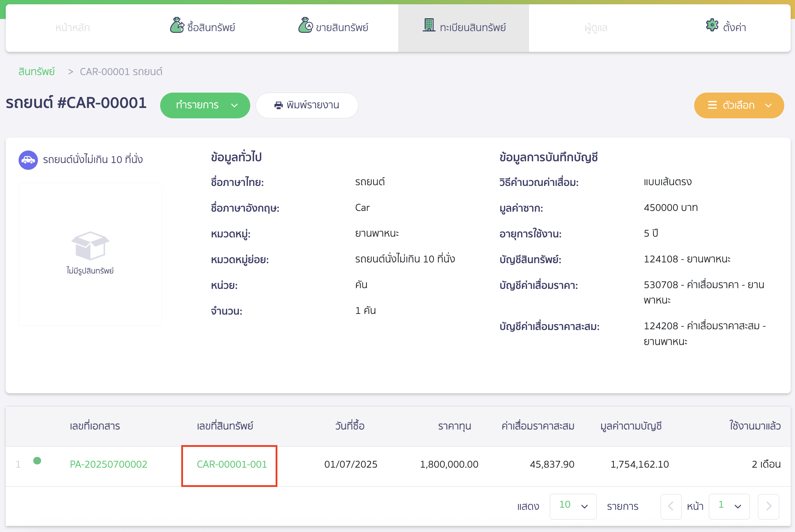Click the hamburger icon in ตัวเลือก button
Image resolution: width=795 pixels, height=532 pixels.
click(712, 105)
